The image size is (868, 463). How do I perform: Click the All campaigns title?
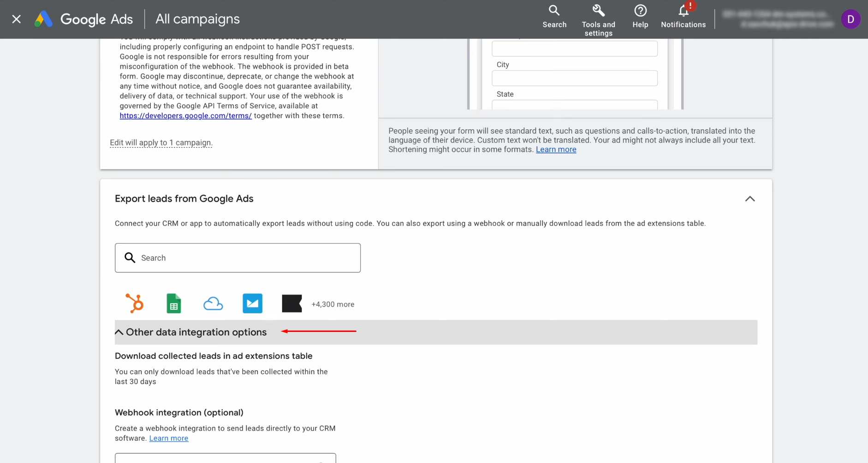tap(197, 19)
